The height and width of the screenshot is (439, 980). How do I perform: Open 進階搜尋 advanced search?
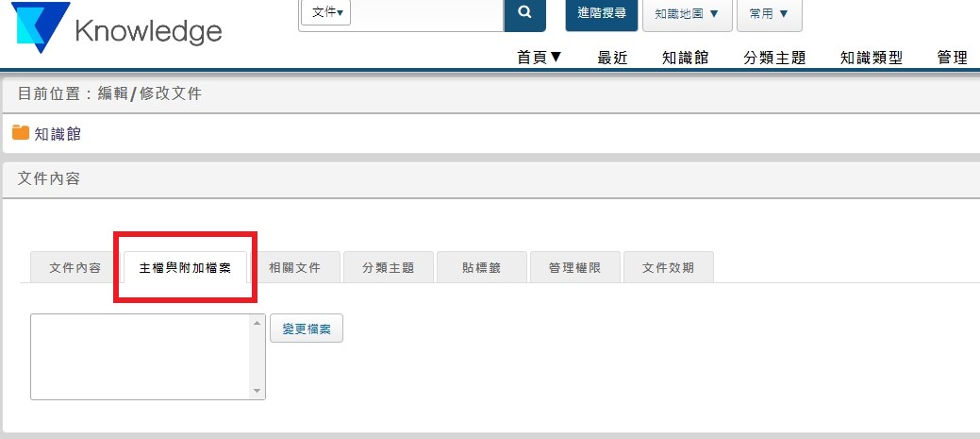[601, 14]
